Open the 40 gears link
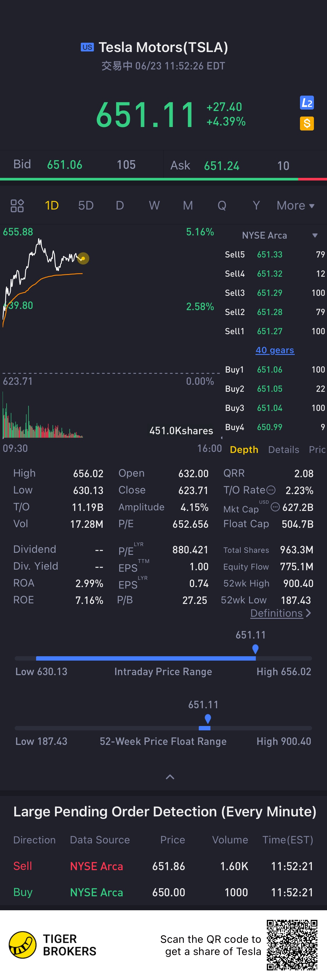The width and height of the screenshot is (327, 980). click(274, 350)
